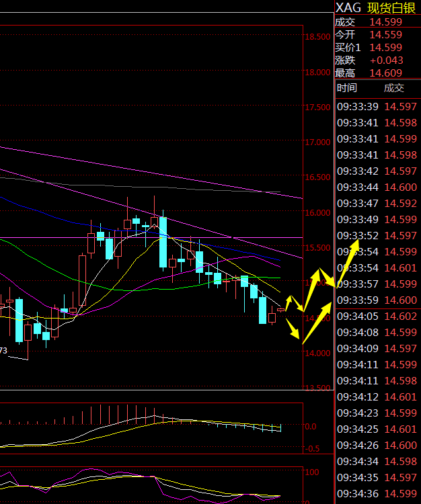Select the tick row timed 09:33:42
The image size is (421, 504).
377,171
